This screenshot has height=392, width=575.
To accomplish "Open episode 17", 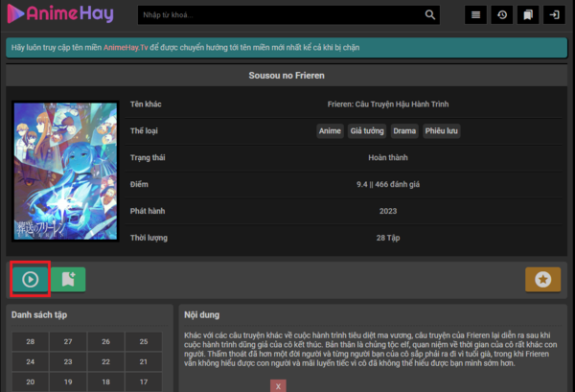I will point(144,381).
